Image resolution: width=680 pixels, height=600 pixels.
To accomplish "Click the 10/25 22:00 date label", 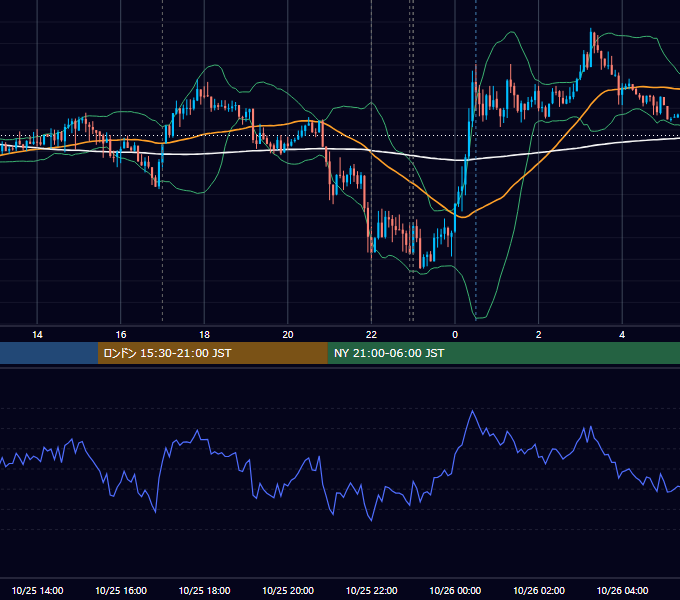I will click(371, 590).
